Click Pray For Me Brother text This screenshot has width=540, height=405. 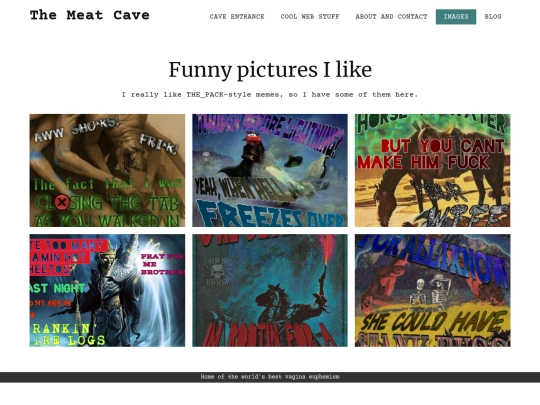pyautogui.click(x=162, y=264)
